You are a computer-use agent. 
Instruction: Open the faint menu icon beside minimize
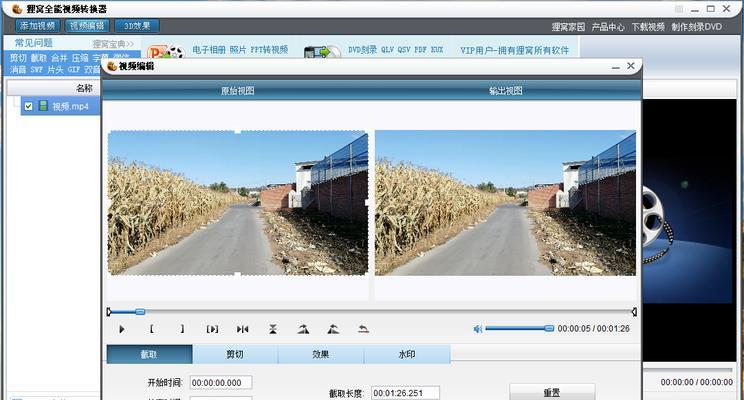pos(679,9)
